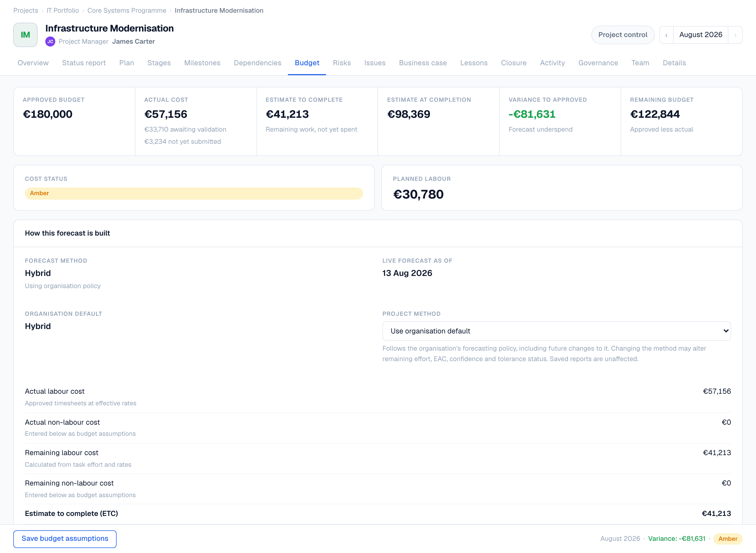The image size is (756, 553).
Task: Click the €30,780 planned labour value
Action: 418,194
